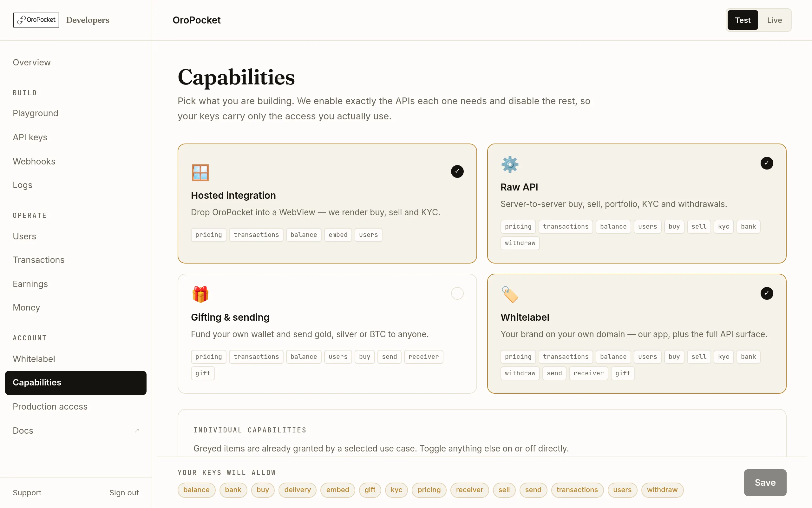
Task: Click the Individual Capabilities section heading
Action: (x=250, y=430)
